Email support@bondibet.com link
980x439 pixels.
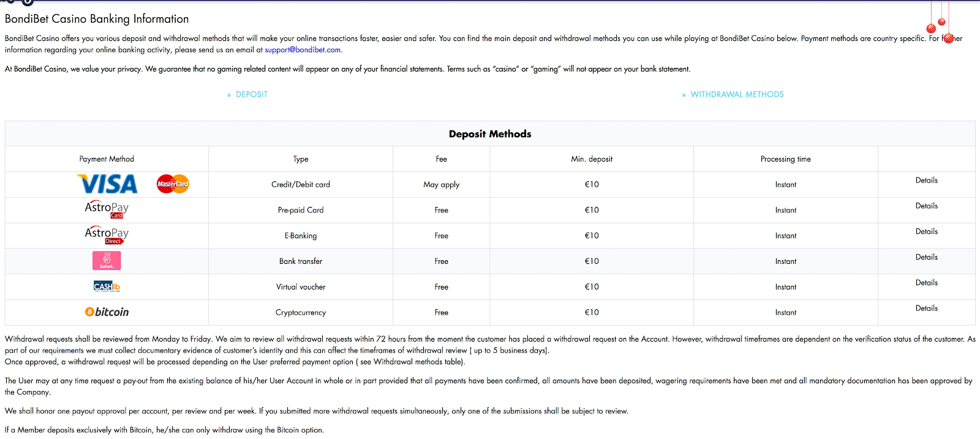pyautogui.click(x=303, y=50)
